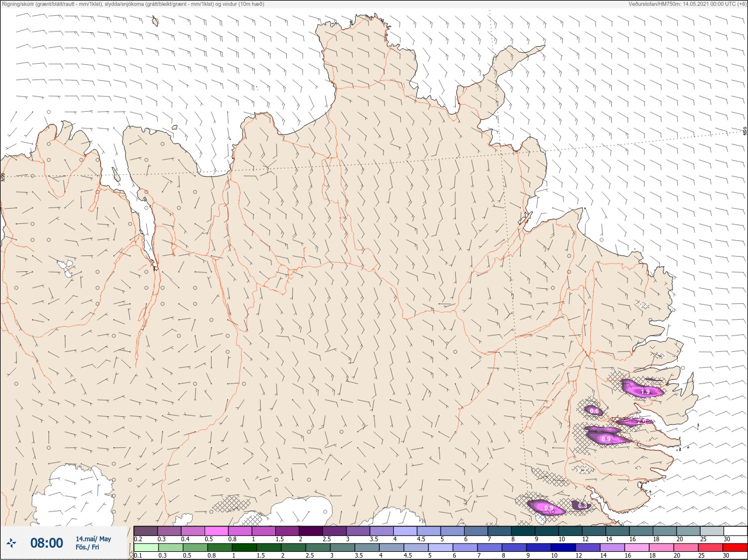
Task: Select the '14.maí/ May' date label
Action: [x=93, y=539]
